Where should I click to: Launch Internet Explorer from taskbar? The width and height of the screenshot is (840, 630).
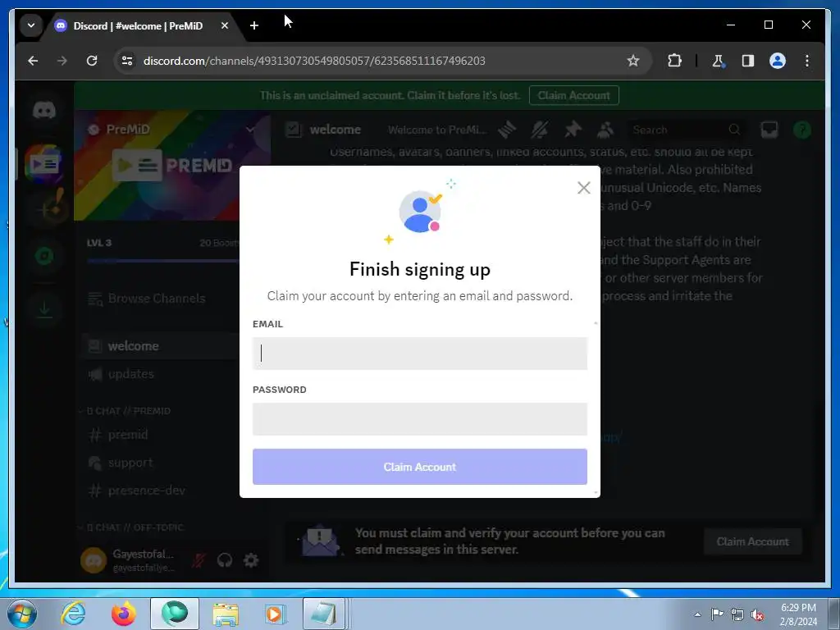(73, 614)
